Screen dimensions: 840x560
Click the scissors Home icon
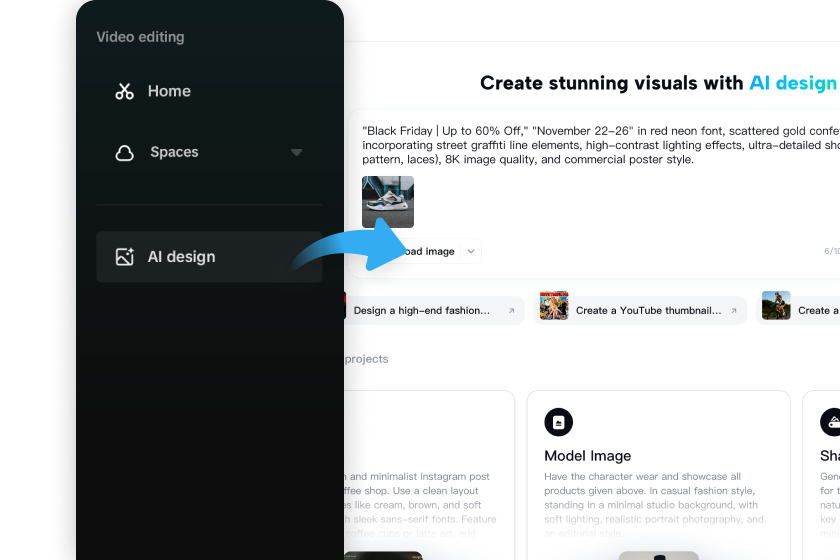click(x=124, y=91)
